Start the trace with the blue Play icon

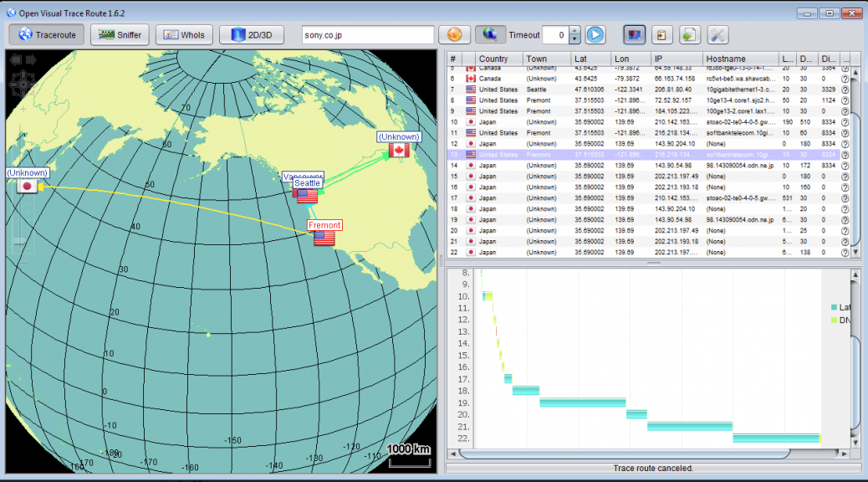(595, 34)
